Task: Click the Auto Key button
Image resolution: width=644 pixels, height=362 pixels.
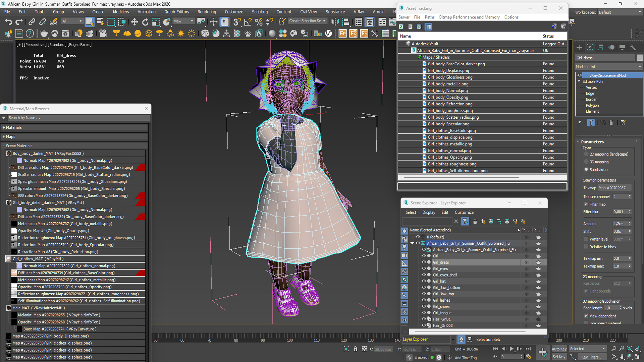Action: (x=559, y=349)
